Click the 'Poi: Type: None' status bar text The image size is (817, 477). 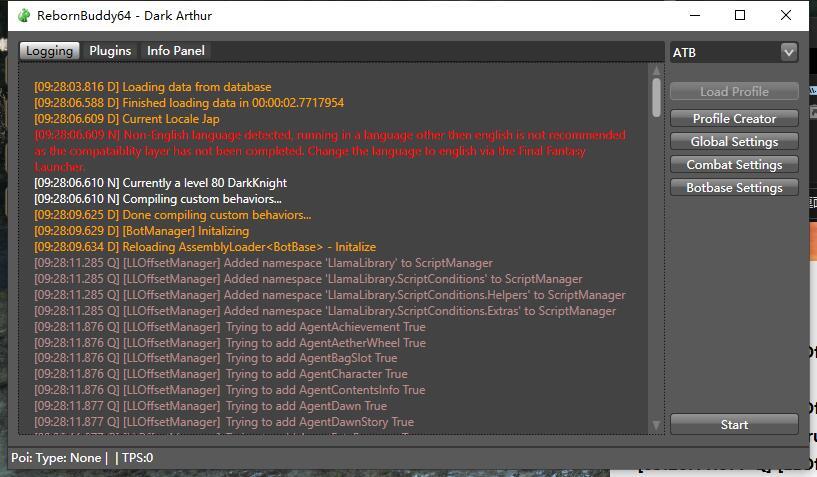(56, 458)
